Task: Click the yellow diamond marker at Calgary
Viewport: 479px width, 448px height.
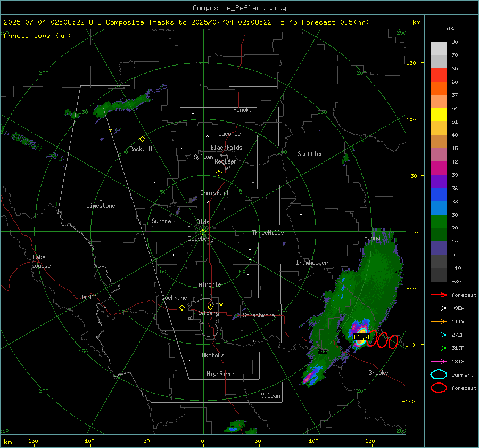Action: [x=210, y=307]
